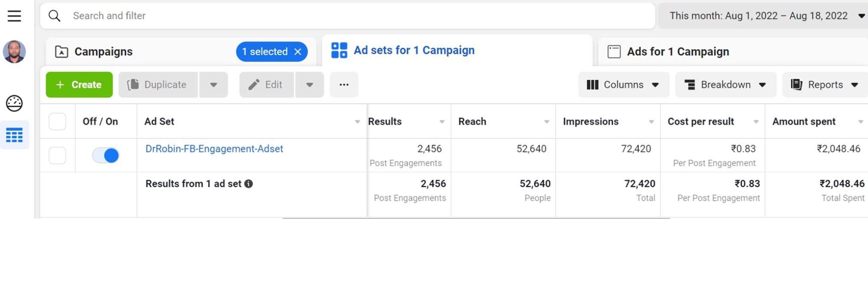Toggle off the DrRobin-FB-Engagement-Adset switch

[x=105, y=155]
